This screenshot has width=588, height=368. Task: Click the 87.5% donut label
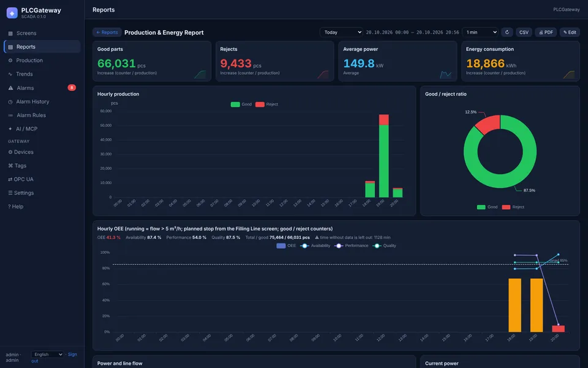tap(529, 190)
